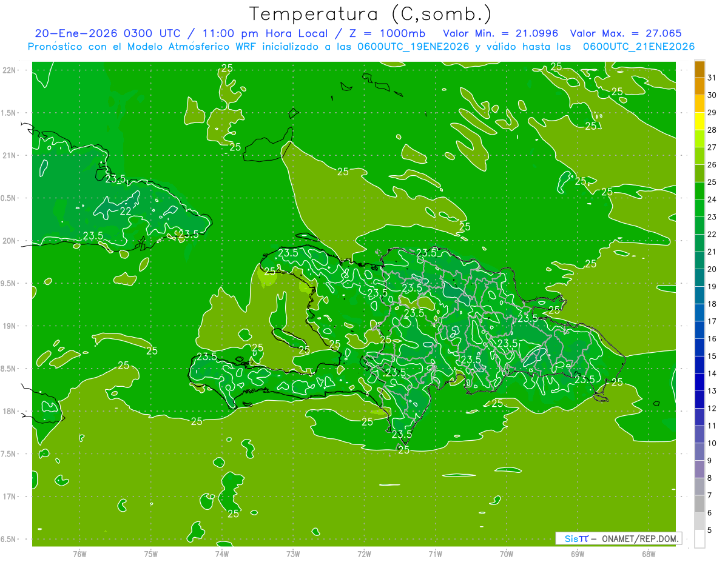Click the "Valor Max. = 27.065" text

click(625, 33)
